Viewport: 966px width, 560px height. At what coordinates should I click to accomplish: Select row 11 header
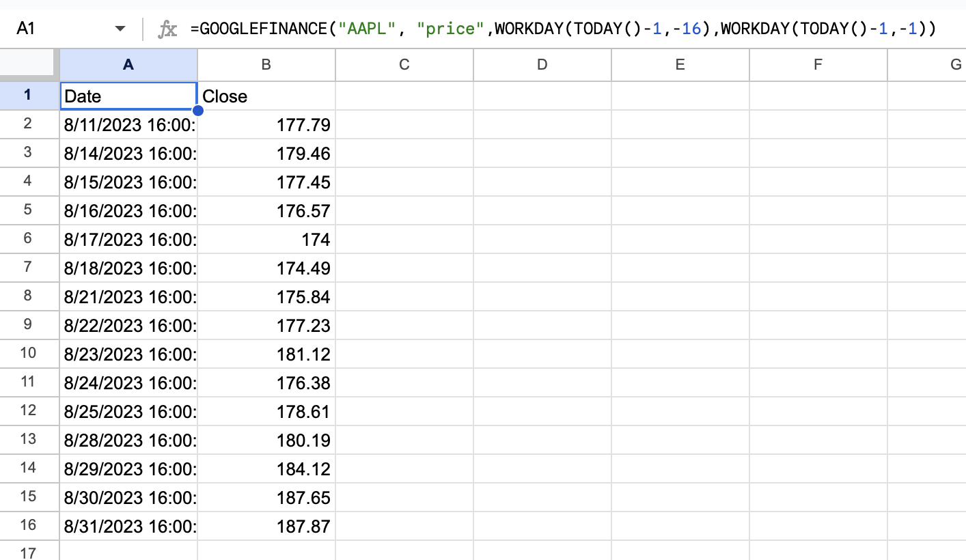pyautogui.click(x=29, y=382)
